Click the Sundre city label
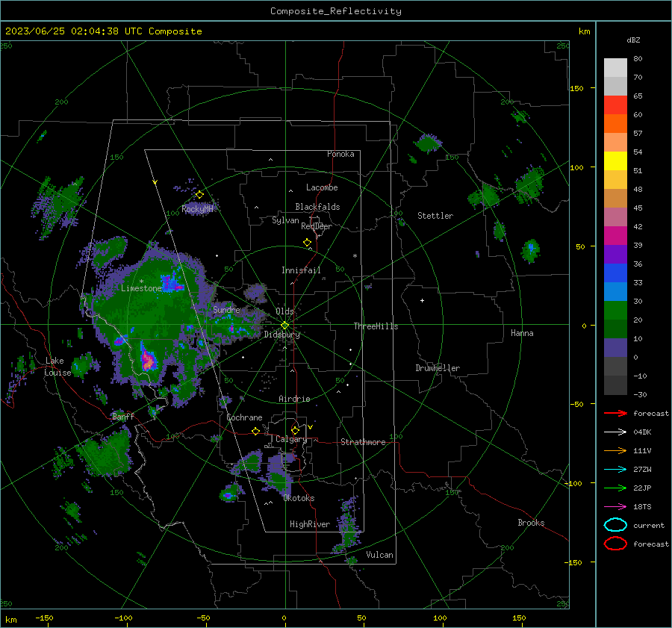 click(x=226, y=309)
